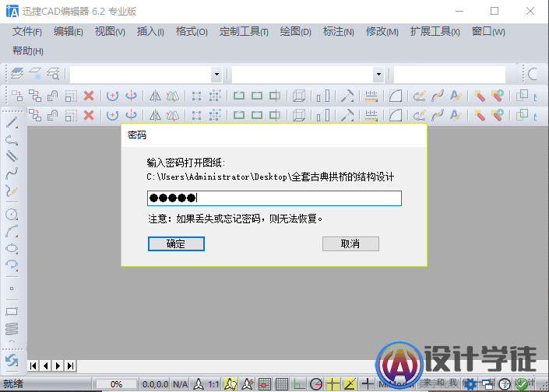Select the Arc drawing tool

[12, 231]
